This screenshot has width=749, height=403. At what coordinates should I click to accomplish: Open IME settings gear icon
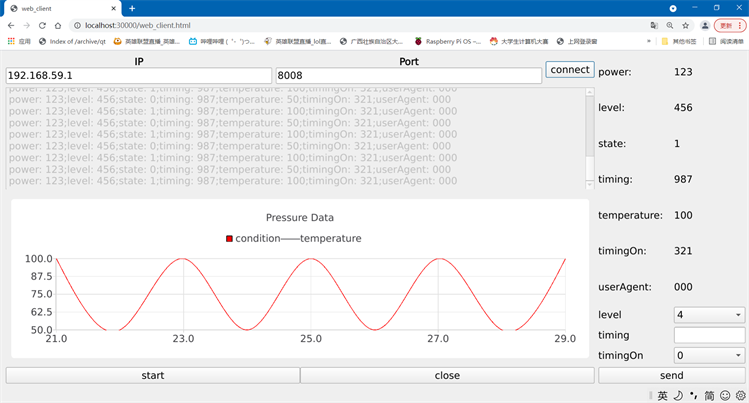740,395
